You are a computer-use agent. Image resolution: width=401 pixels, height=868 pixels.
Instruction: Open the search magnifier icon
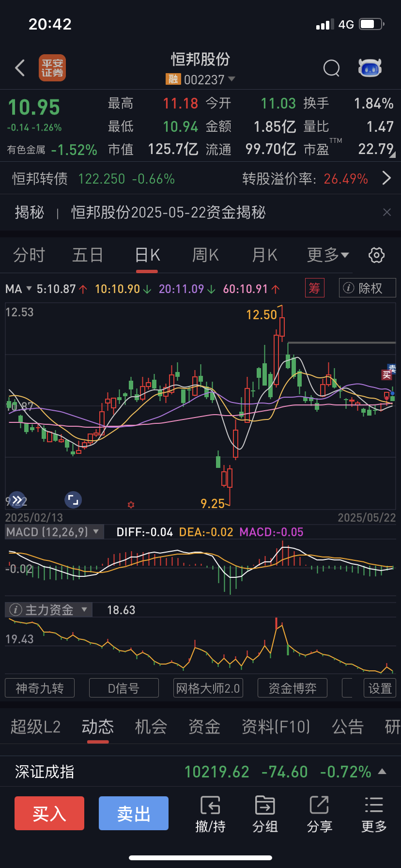pyautogui.click(x=332, y=68)
